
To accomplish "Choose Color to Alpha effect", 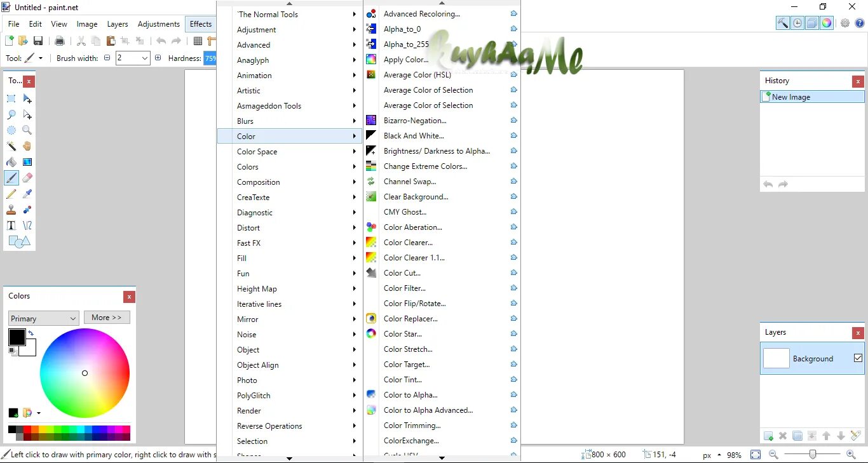I will [442, 395].
